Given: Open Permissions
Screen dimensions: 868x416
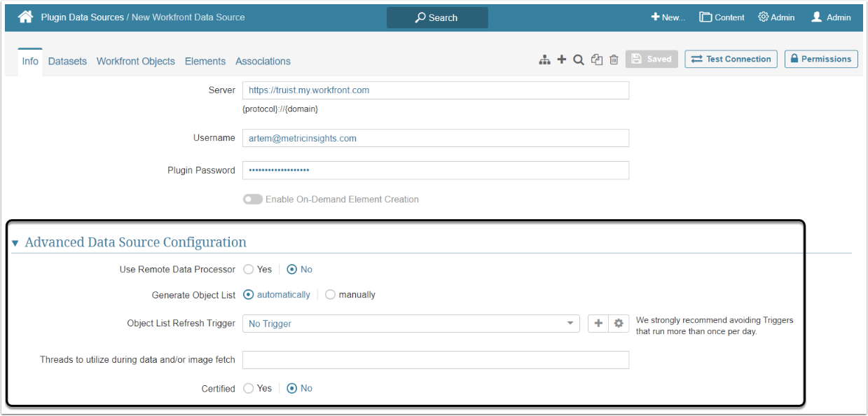Looking at the screenshot, I should [x=821, y=59].
